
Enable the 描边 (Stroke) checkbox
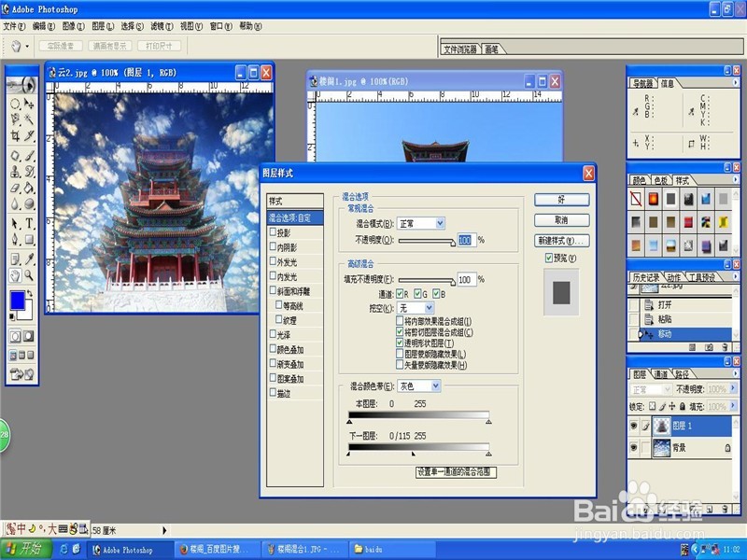click(x=273, y=392)
